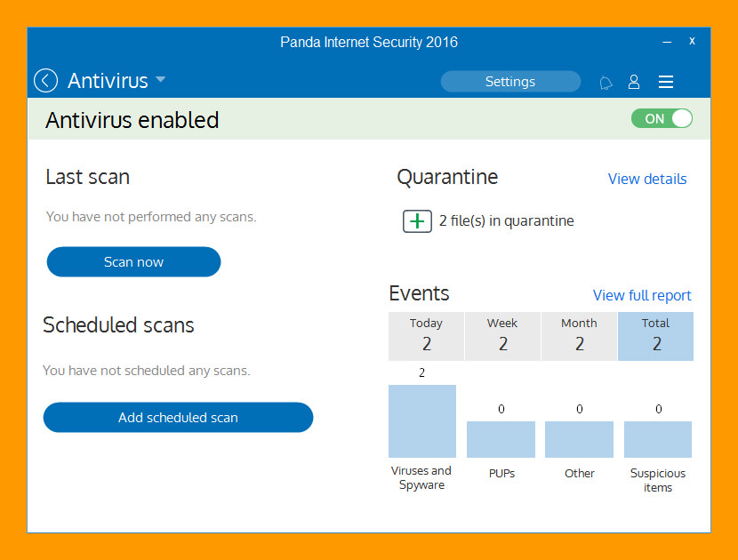Click the green plus quarantine icon
The image size is (738, 560).
pyautogui.click(x=417, y=221)
